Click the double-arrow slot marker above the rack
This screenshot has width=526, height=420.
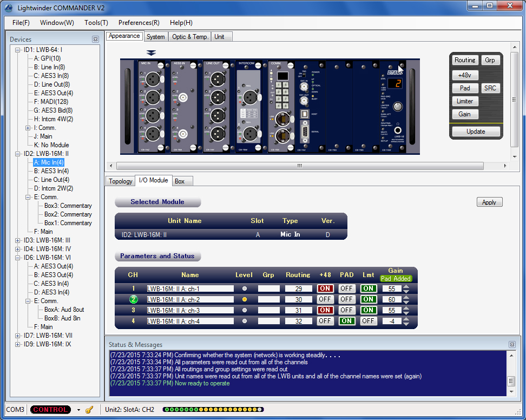coord(152,53)
